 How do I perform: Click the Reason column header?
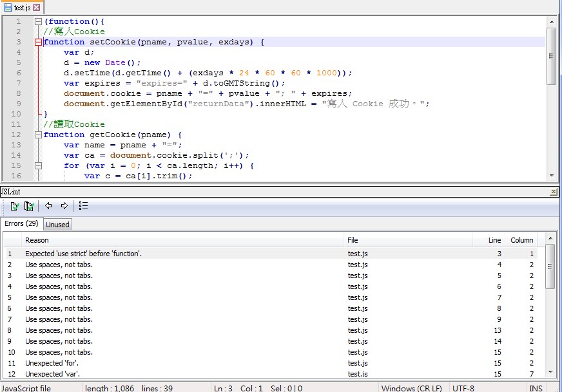(x=37, y=239)
